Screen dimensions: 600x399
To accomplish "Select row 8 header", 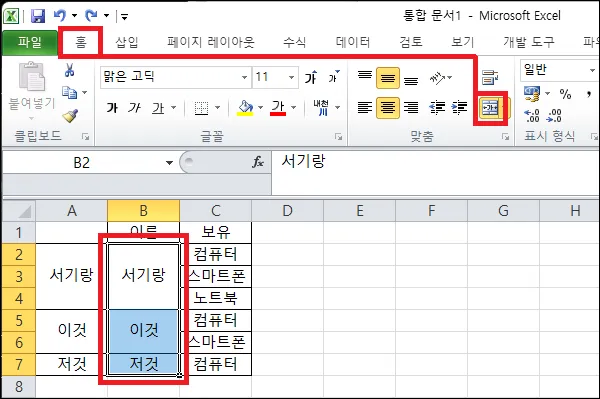I will (19, 386).
